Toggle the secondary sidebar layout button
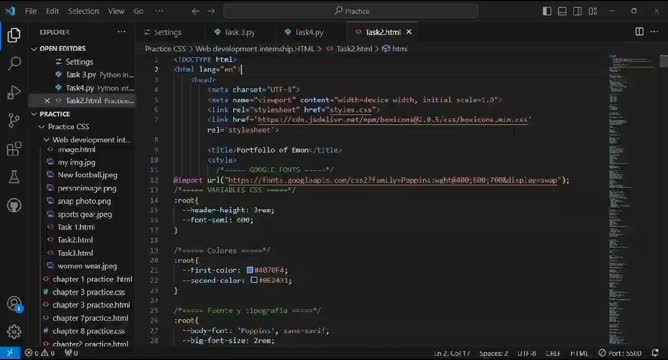Viewport: 668px width, 360px height. click(577, 11)
